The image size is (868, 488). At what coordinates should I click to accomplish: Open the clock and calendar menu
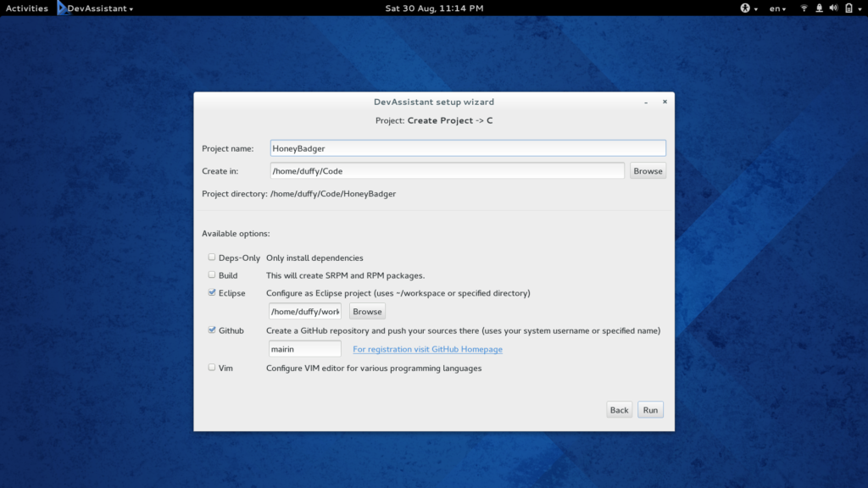pyautogui.click(x=434, y=8)
